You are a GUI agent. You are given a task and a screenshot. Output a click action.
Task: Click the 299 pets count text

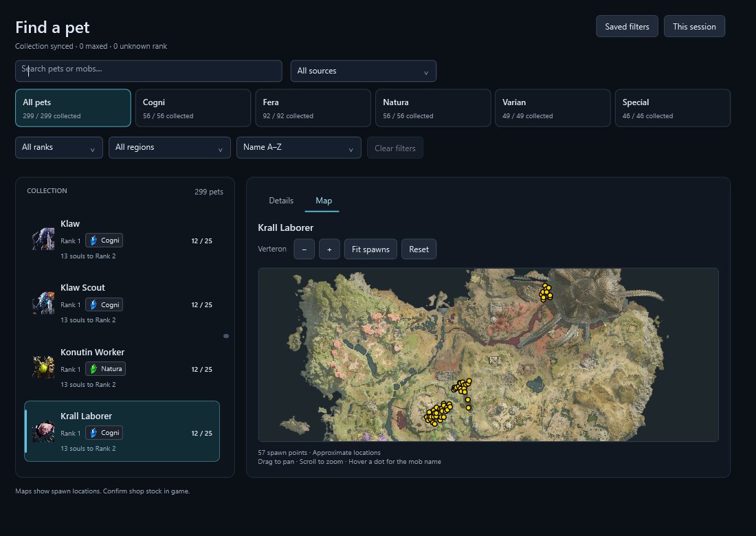pos(209,192)
